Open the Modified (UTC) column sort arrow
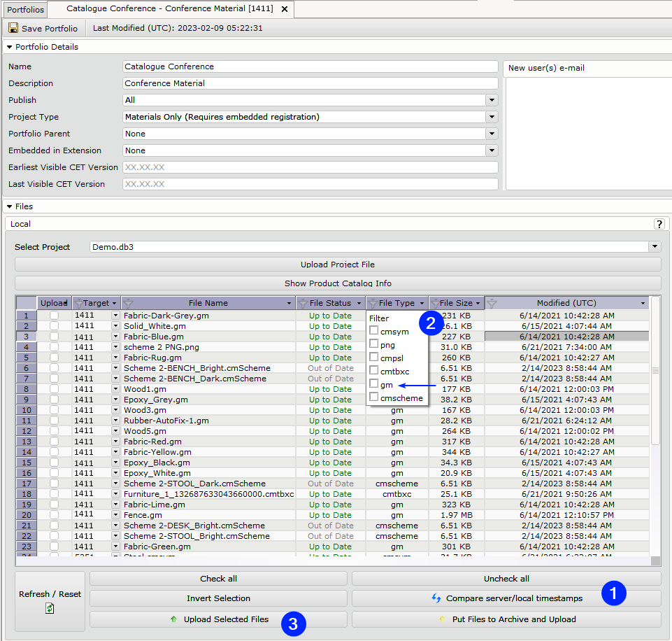Viewport: 672px width, 641px height. [643, 303]
